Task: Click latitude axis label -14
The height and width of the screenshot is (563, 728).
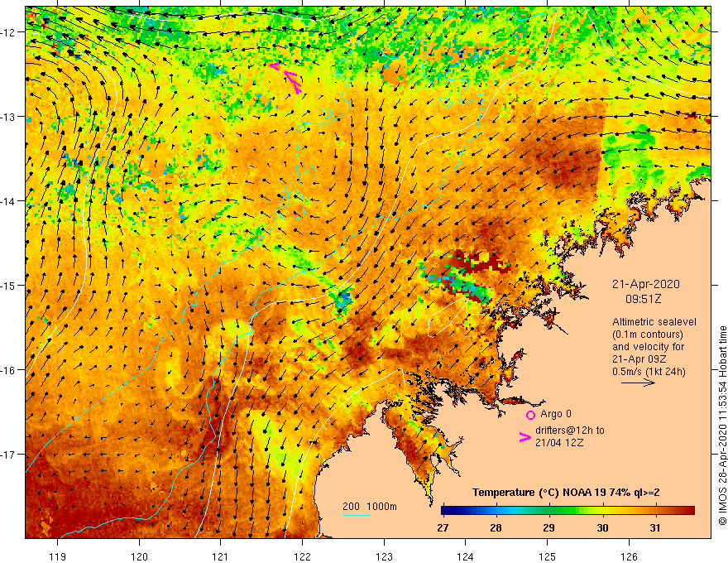Action: click(9, 200)
